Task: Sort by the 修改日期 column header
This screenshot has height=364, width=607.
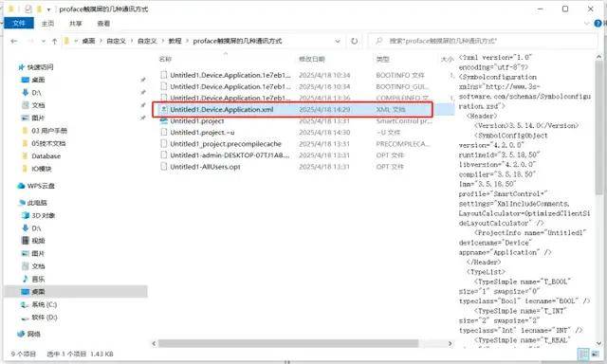Action: pyautogui.click(x=312, y=59)
